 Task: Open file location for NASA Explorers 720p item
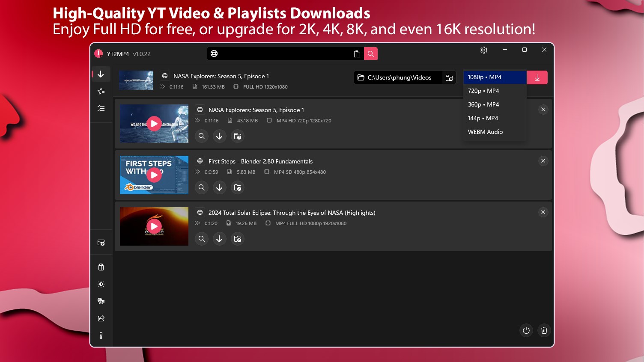pyautogui.click(x=238, y=136)
